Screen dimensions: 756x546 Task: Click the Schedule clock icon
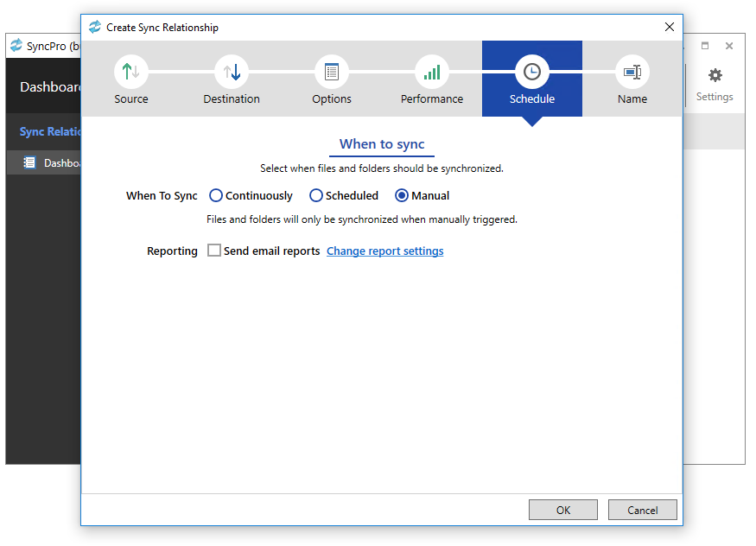[532, 73]
